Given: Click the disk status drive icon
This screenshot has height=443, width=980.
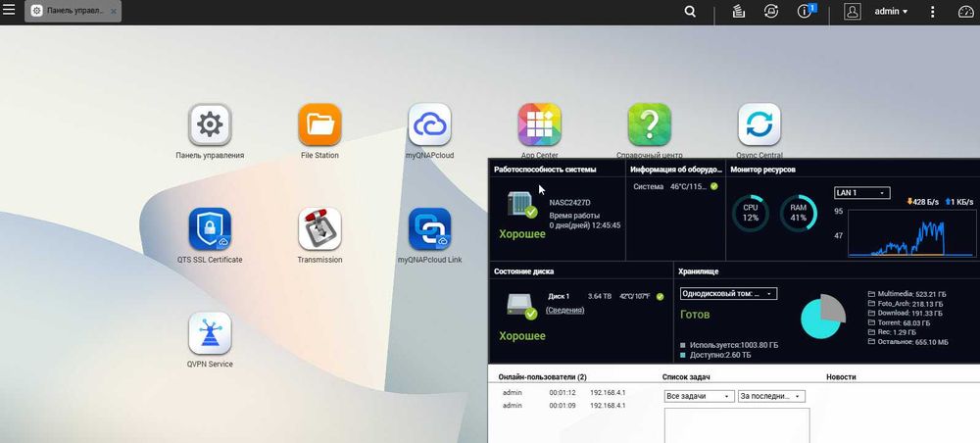Looking at the screenshot, I should [x=522, y=306].
